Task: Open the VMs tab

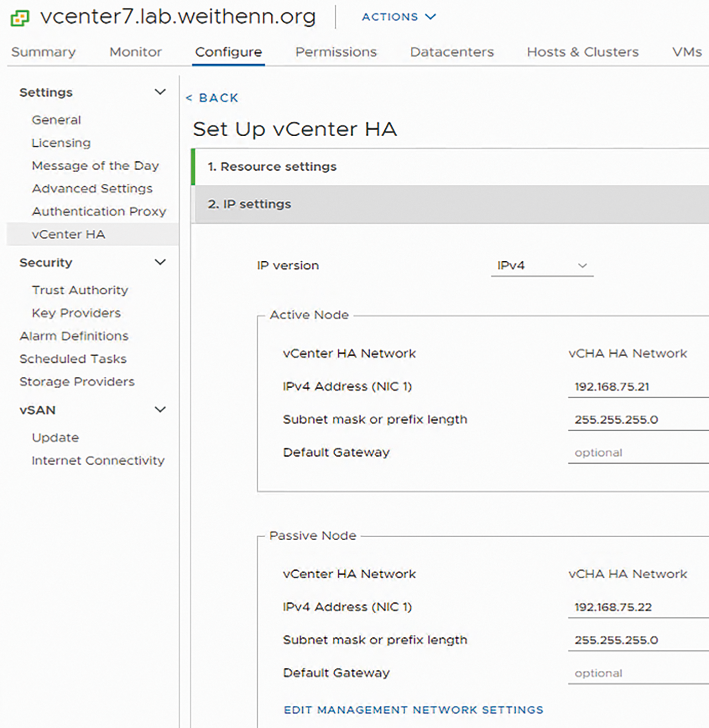Action: 687,52
